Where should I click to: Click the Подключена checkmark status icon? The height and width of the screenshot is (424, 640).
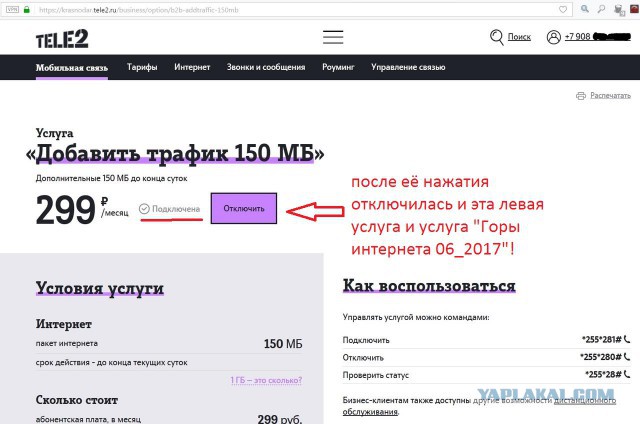pyautogui.click(x=144, y=209)
